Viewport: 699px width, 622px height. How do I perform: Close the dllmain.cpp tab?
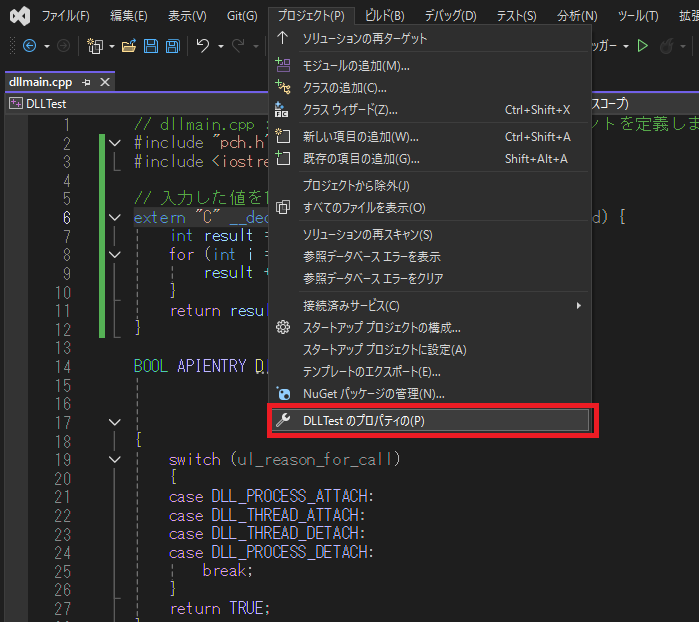point(106,81)
